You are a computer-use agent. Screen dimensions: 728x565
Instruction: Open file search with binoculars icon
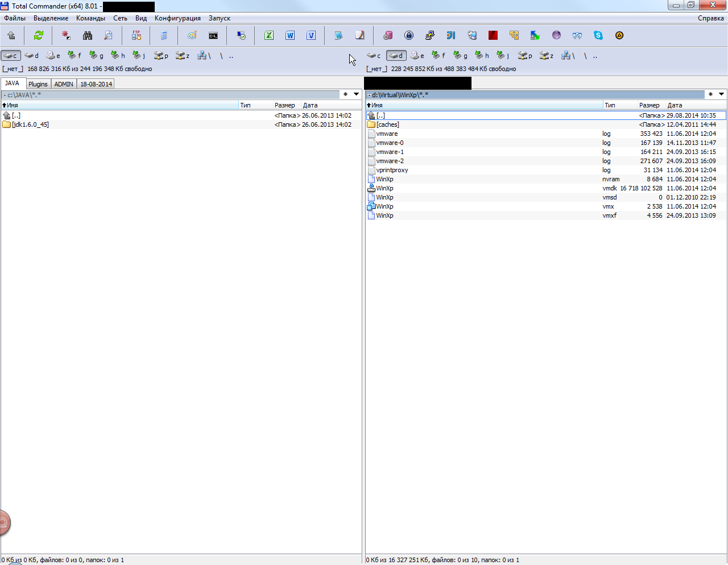[87, 35]
